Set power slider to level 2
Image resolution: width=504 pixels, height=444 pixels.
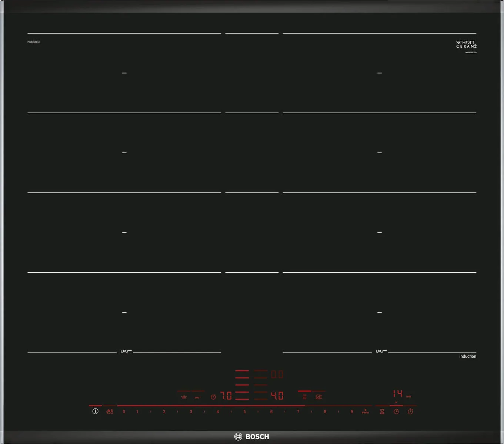point(164,411)
